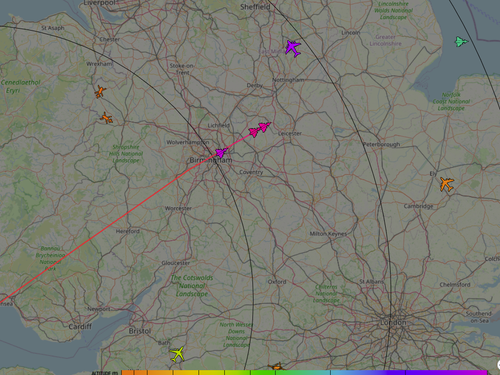Click the Worcester map label
500x375 pixels.
pos(178,208)
